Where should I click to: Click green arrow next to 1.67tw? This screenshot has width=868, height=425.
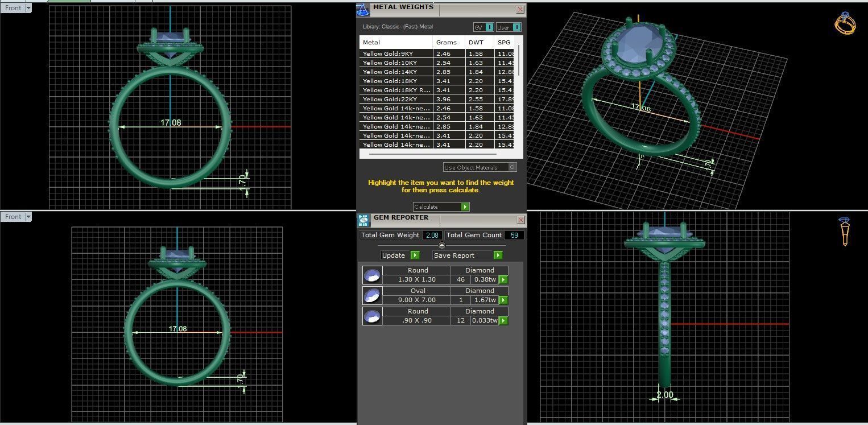pyautogui.click(x=503, y=300)
